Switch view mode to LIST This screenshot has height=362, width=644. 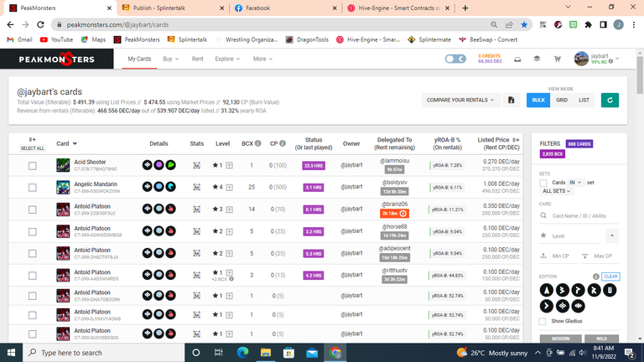584,101
